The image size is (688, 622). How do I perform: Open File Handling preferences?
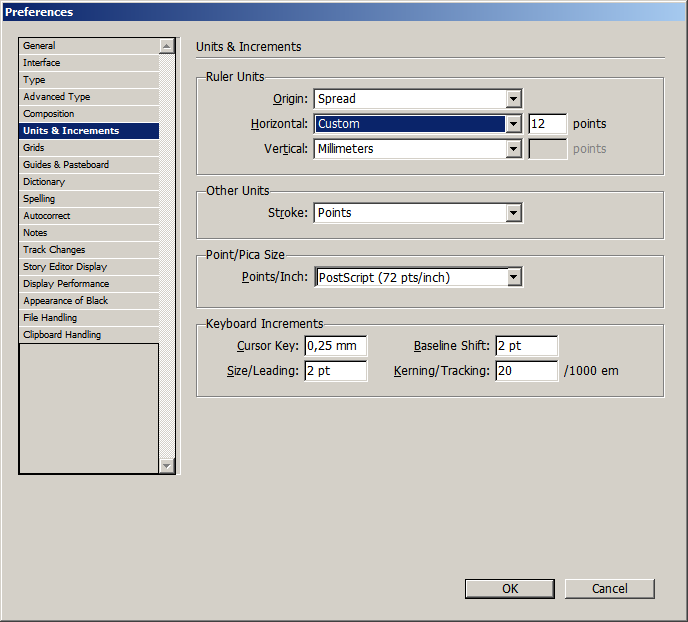(89, 318)
